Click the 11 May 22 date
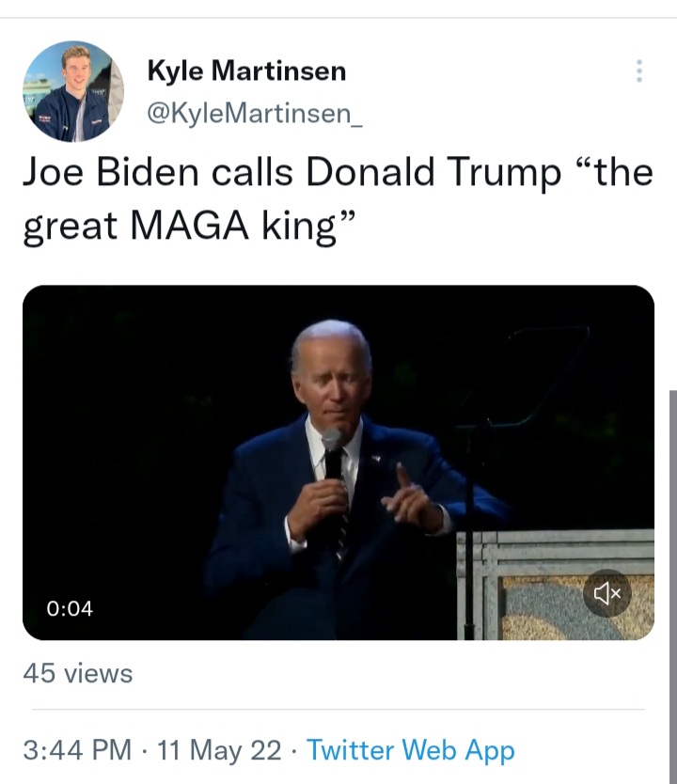677x784 pixels. coord(219,750)
